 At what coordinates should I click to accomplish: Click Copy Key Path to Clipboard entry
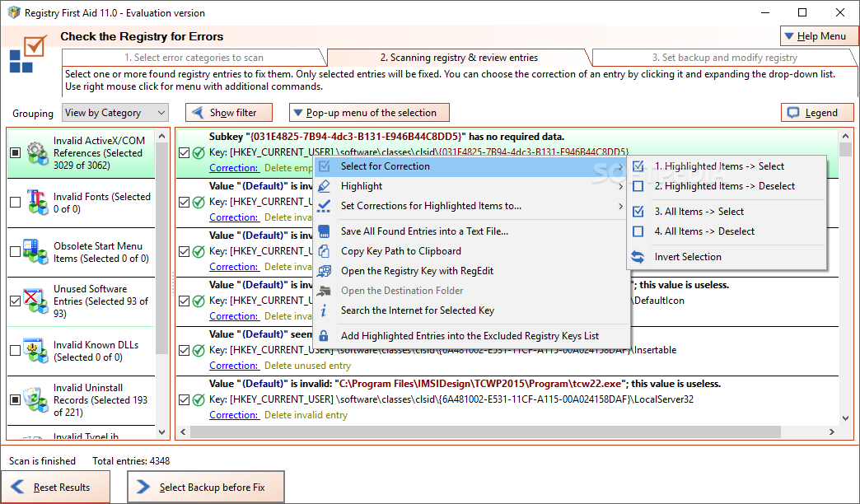(x=472, y=251)
